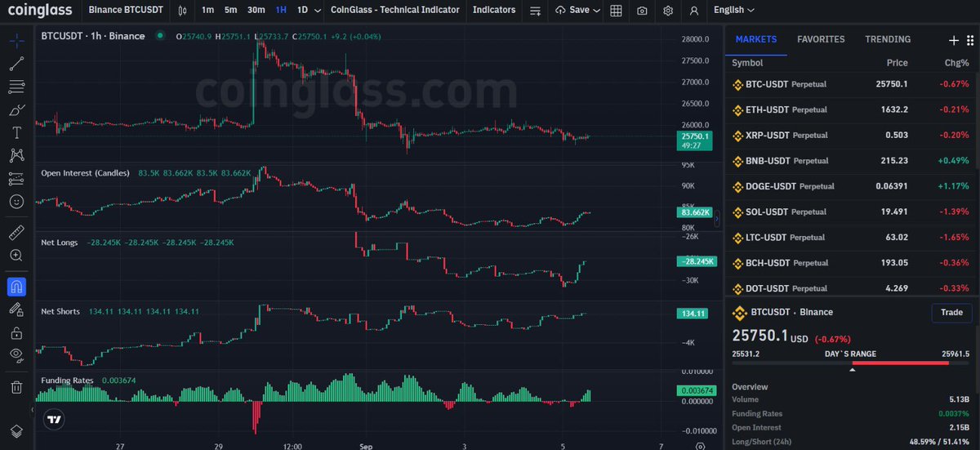Open chart settings gear icon

669,11
